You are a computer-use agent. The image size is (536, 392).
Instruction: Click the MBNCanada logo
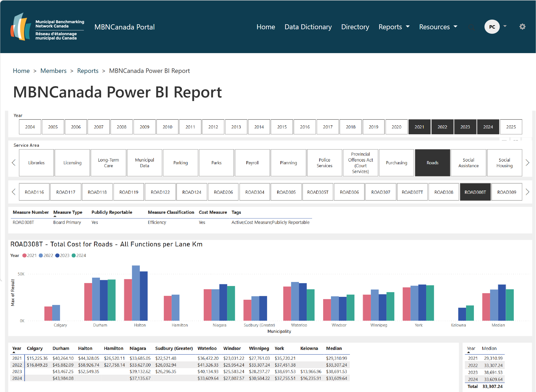pos(47,27)
